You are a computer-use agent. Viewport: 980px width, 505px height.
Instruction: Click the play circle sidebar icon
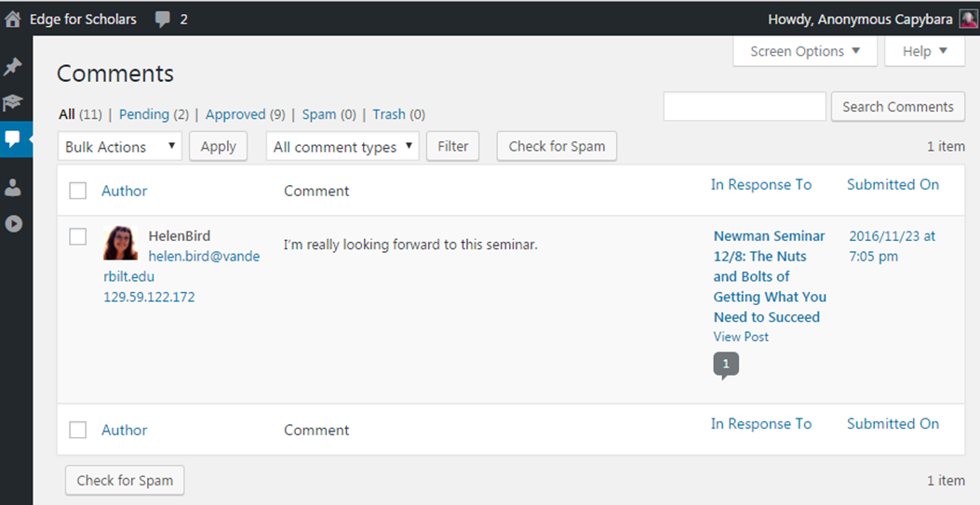(13, 223)
